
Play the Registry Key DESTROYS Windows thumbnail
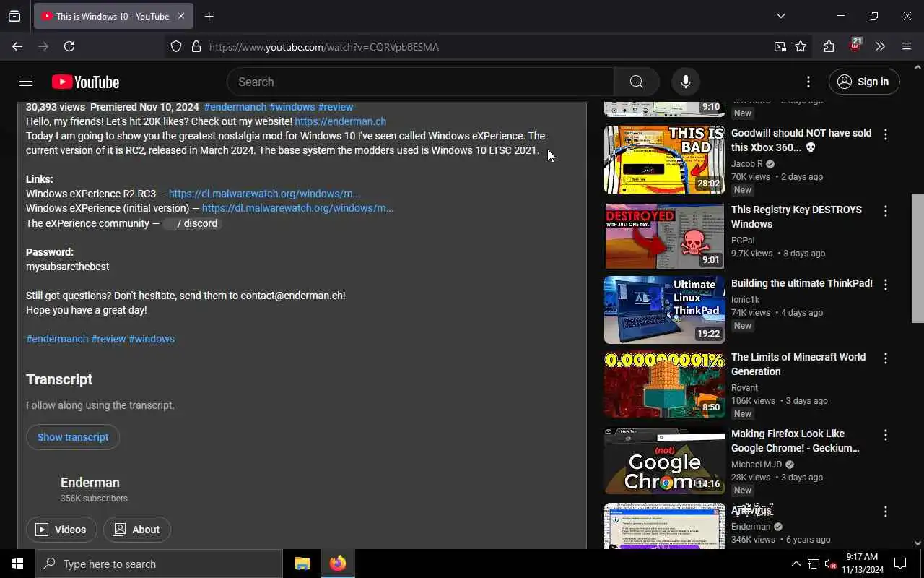click(664, 236)
